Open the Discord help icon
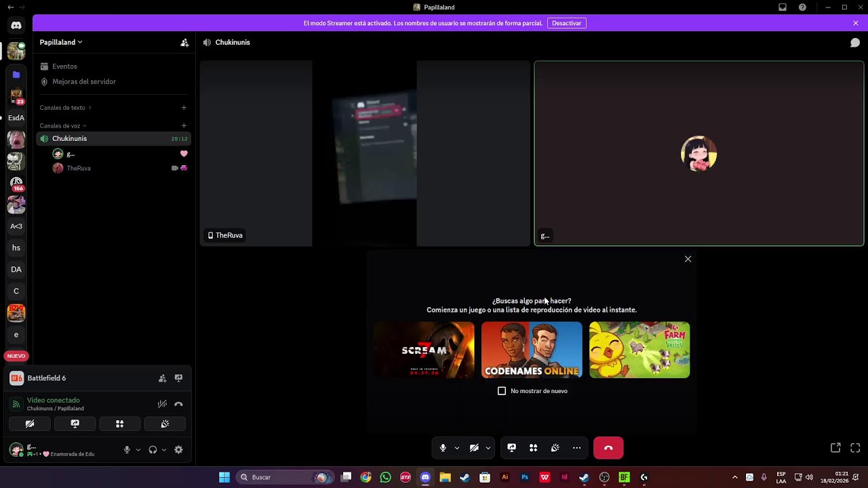868x488 pixels. tap(803, 7)
